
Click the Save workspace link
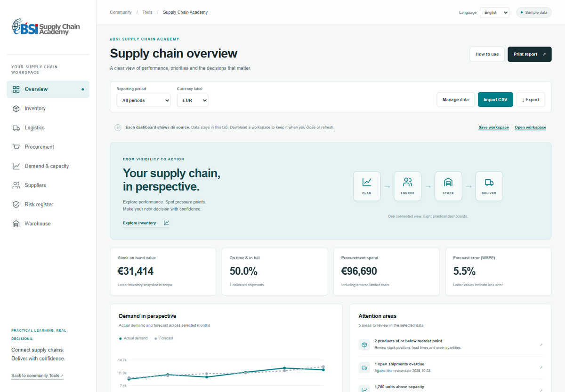[494, 128]
